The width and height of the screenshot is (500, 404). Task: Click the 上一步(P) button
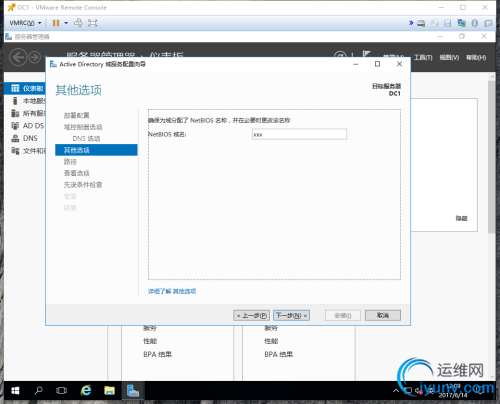tap(251, 315)
